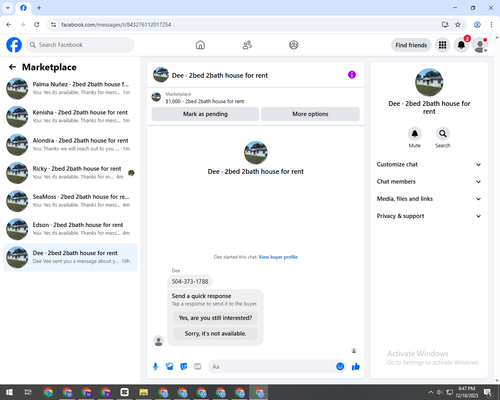Go back using the Marketplace arrow
500x400 pixels.
12,67
